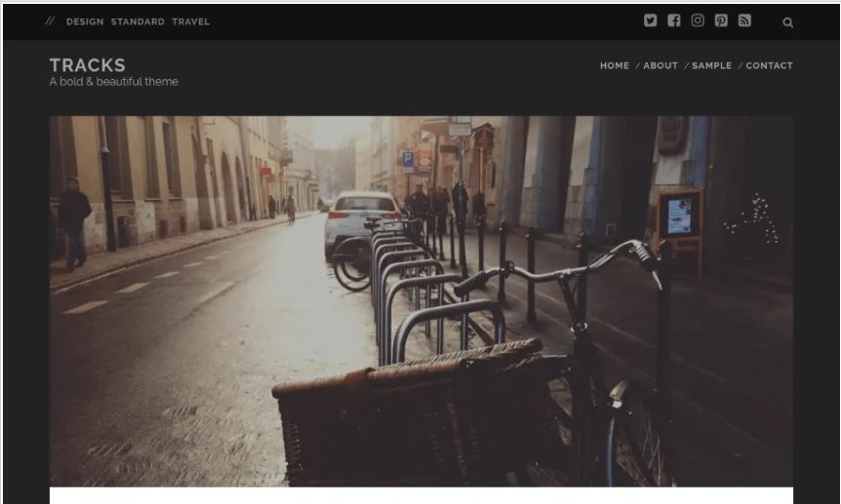Viewport: 841px width, 504px height.
Task: Open the Instagram social icon
Action: (698, 20)
